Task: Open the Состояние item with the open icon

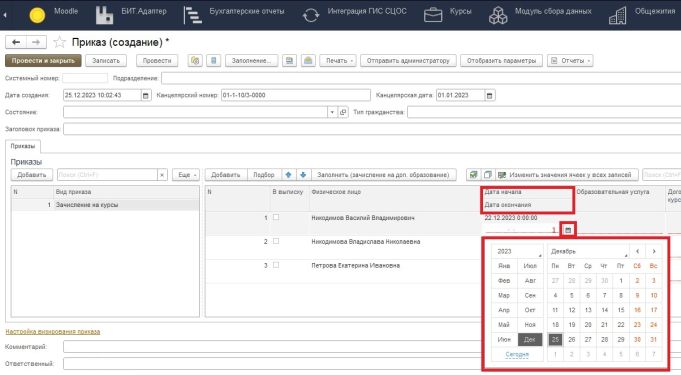Action: click(343, 112)
